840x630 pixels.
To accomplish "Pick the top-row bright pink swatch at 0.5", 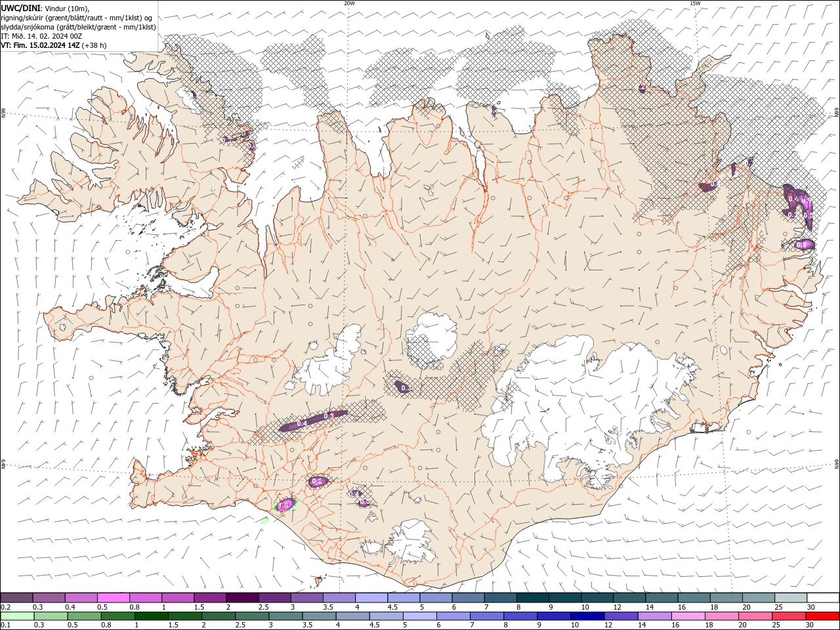I will pos(114,598).
